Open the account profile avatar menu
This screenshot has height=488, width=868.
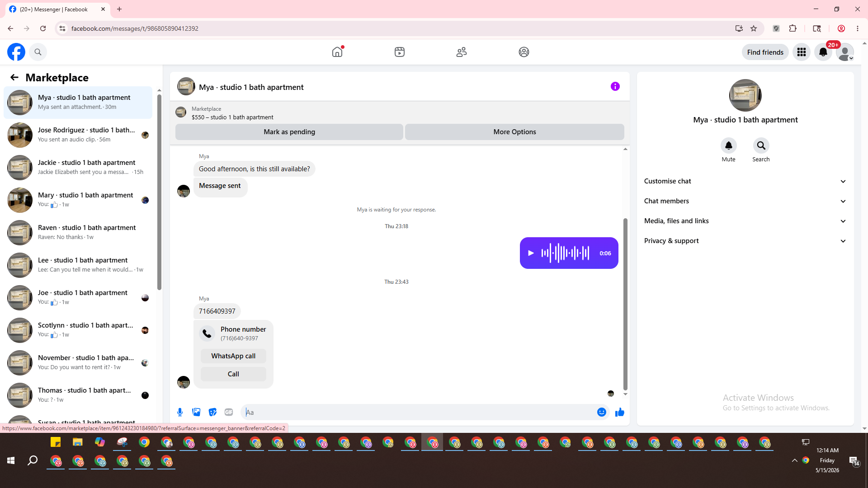point(845,52)
